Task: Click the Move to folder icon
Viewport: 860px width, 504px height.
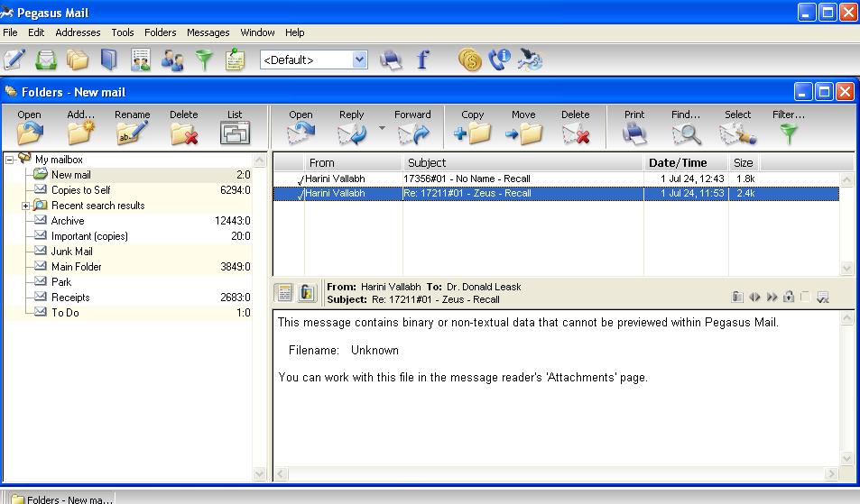Action: point(523,134)
